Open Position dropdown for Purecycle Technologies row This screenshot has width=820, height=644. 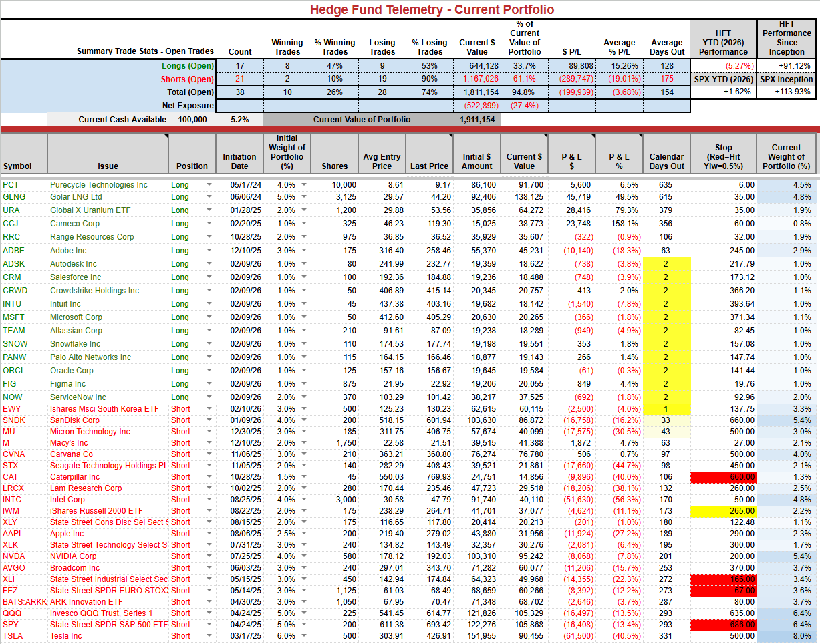click(209, 185)
